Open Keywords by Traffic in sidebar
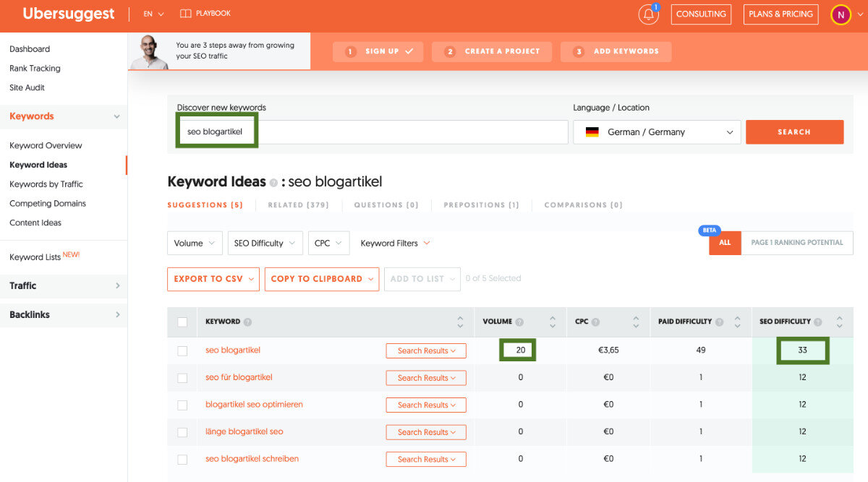This screenshot has height=482, width=868. (x=46, y=184)
